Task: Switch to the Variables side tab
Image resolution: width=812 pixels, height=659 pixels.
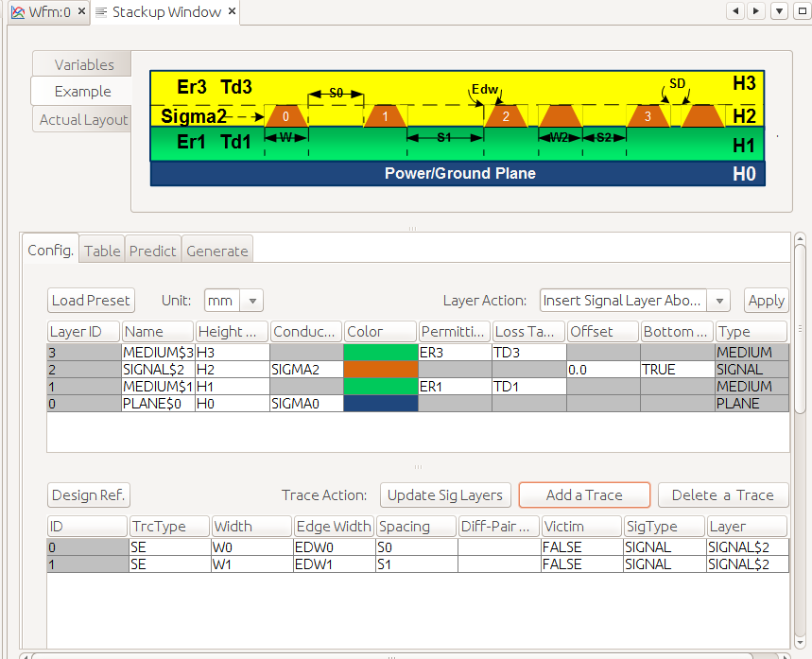Action: pos(84,64)
